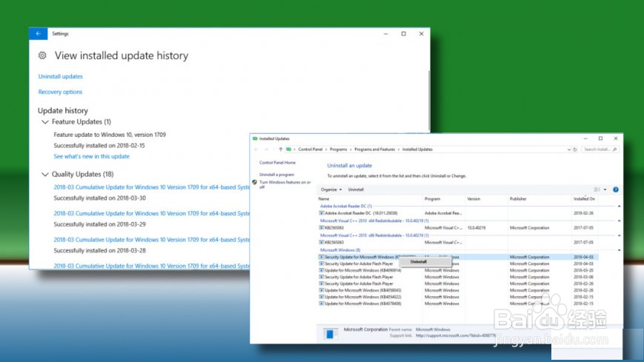Open the cumulative update installed on 2018-03-29

tap(152, 213)
